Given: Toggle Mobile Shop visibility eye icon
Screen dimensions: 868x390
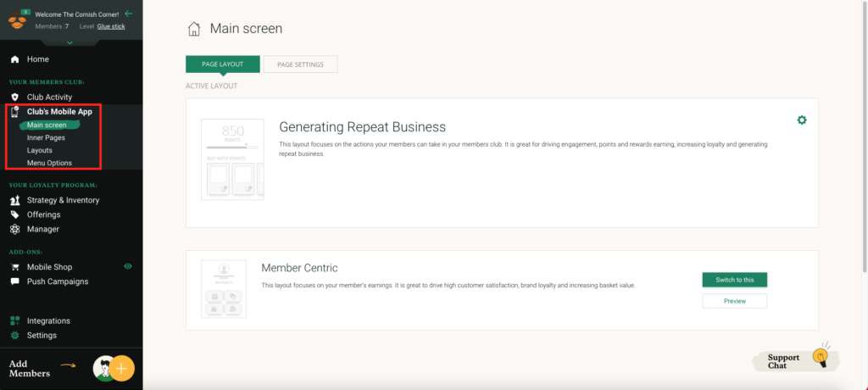Looking at the screenshot, I should [x=128, y=267].
